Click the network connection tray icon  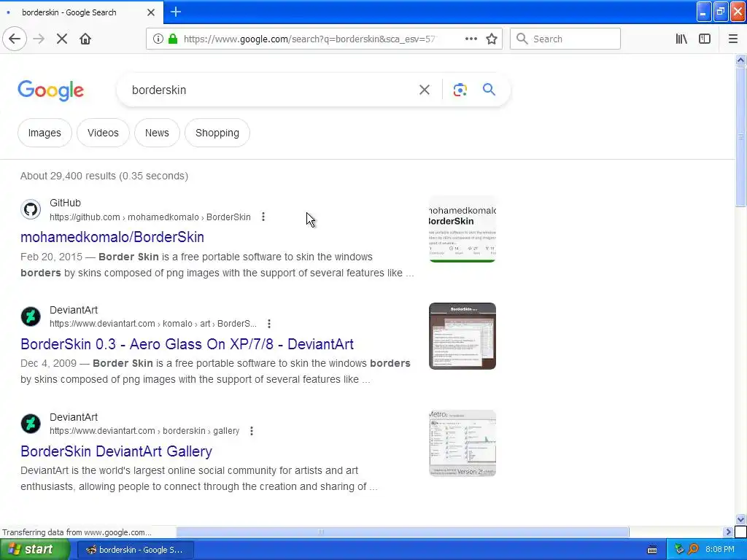point(679,550)
